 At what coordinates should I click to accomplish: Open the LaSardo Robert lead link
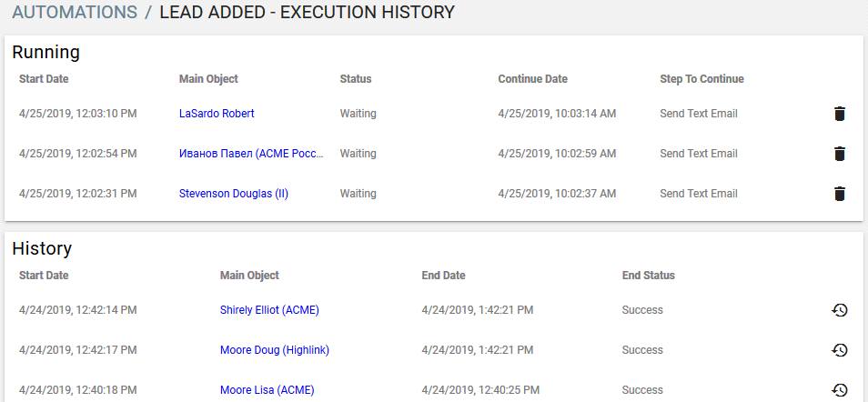tap(217, 114)
